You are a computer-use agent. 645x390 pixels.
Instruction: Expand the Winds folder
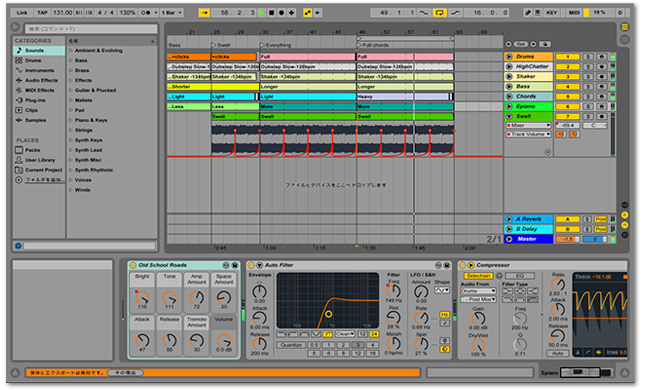tap(71, 190)
